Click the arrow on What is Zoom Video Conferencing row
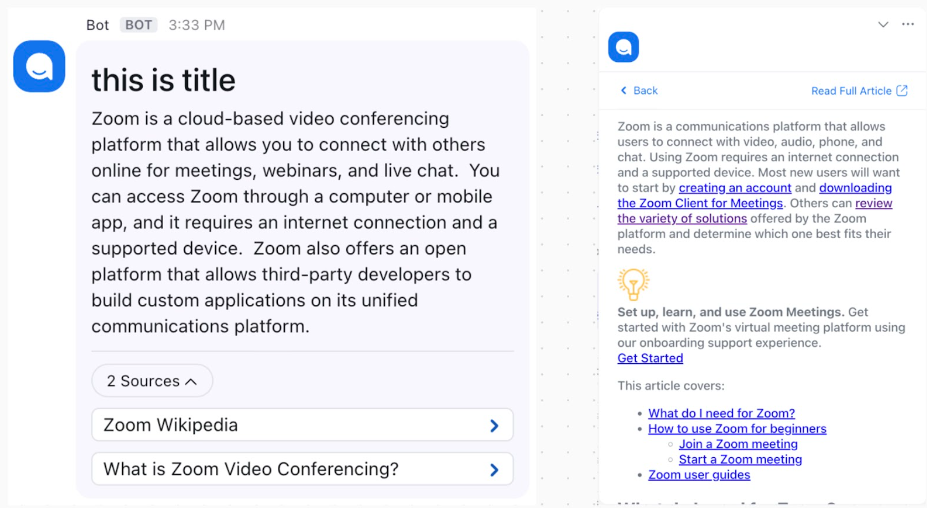Image resolution: width=927 pixels, height=508 pixels. point(494,470)
